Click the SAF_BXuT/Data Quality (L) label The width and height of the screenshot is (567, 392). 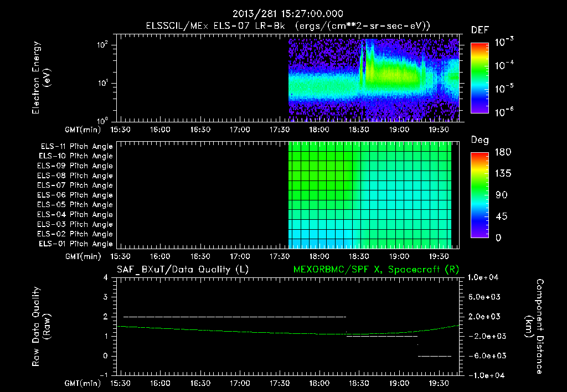coord(183,270)
